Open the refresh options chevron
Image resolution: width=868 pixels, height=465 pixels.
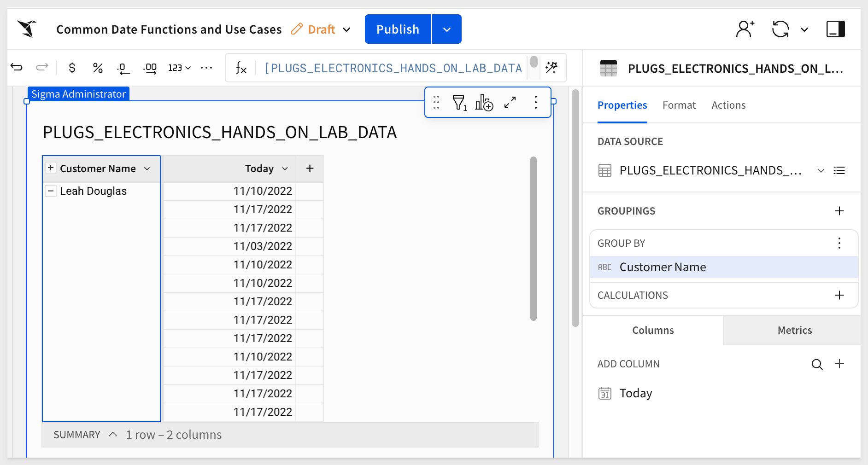point(804,29)
